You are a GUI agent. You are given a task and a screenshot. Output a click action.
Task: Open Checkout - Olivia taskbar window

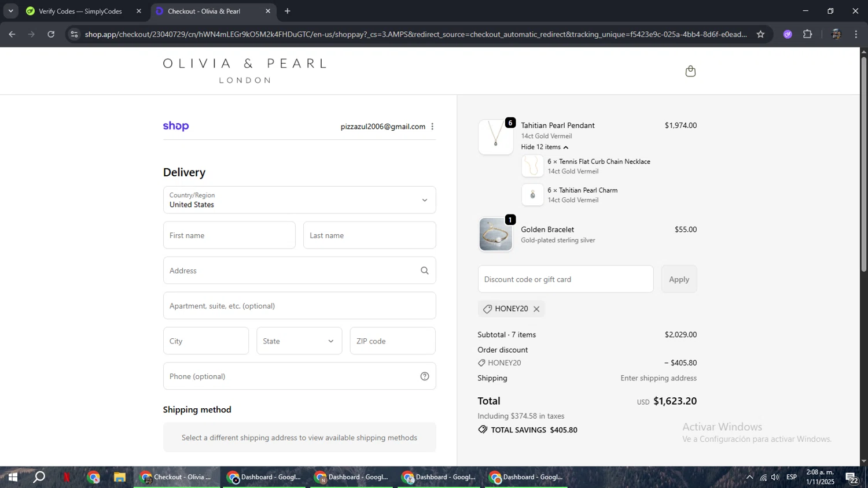[176, 478]
